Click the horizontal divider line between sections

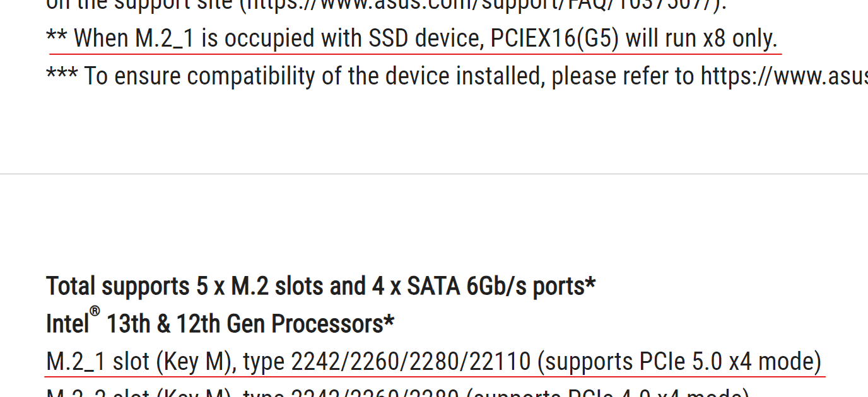coord(434,174)
